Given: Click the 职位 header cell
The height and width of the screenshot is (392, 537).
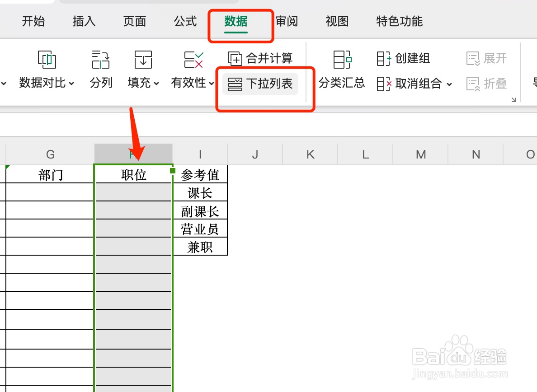Looking at the screenshot, I should pos(133,174).
